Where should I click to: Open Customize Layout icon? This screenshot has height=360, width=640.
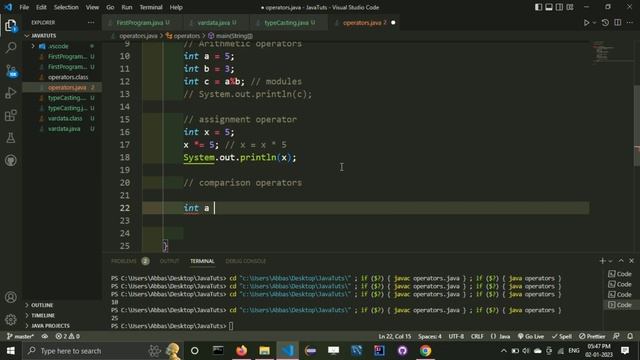coord(570,7)
